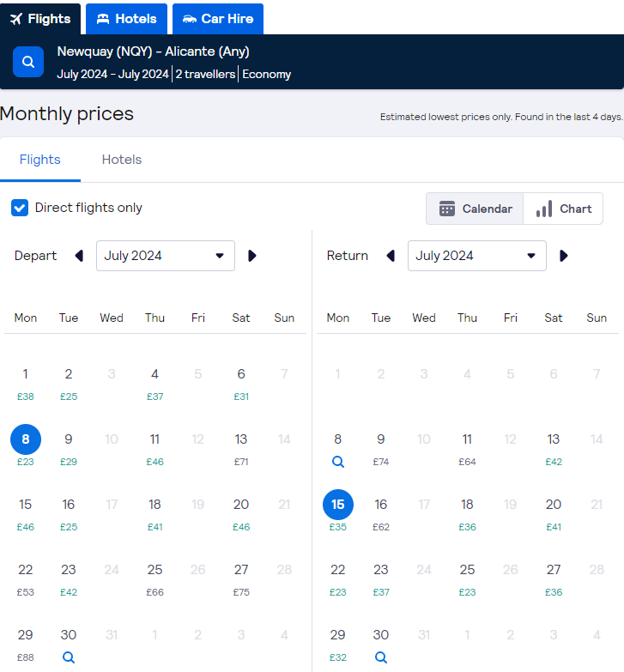Image resolution: width=624 pixels, height=672 pixels.
Task: Click the 2 travellers summary text
Action: [205, 74]
